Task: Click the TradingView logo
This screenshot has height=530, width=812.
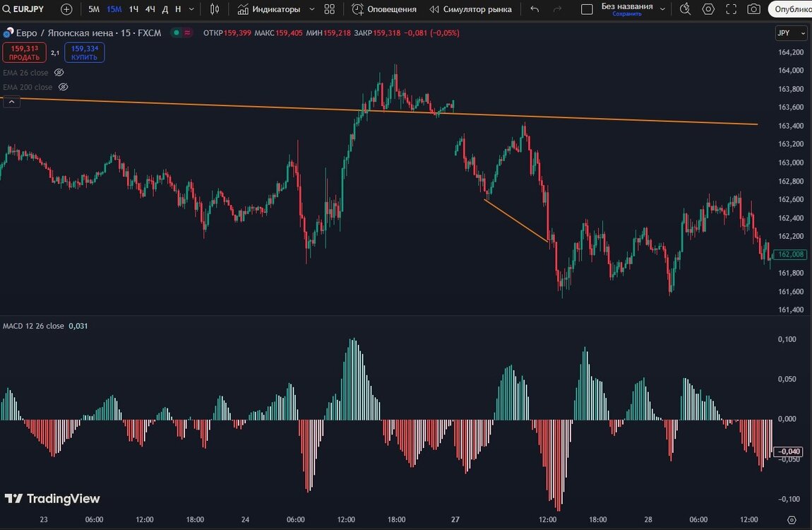Action: click(52, 498)
